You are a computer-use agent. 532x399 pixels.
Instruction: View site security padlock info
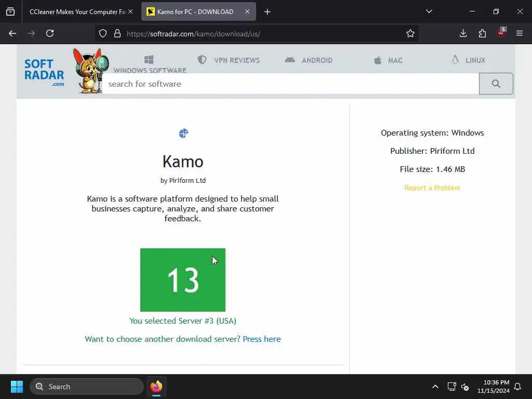coord(117,33)
